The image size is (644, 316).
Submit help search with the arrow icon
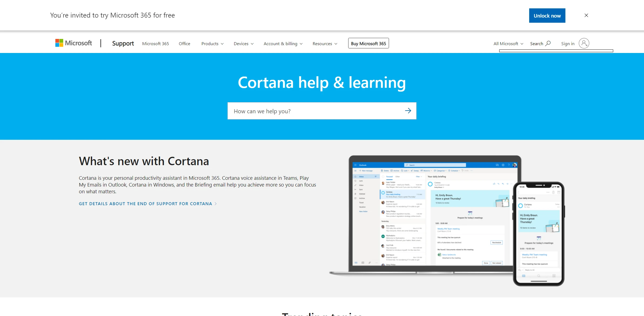408,111
